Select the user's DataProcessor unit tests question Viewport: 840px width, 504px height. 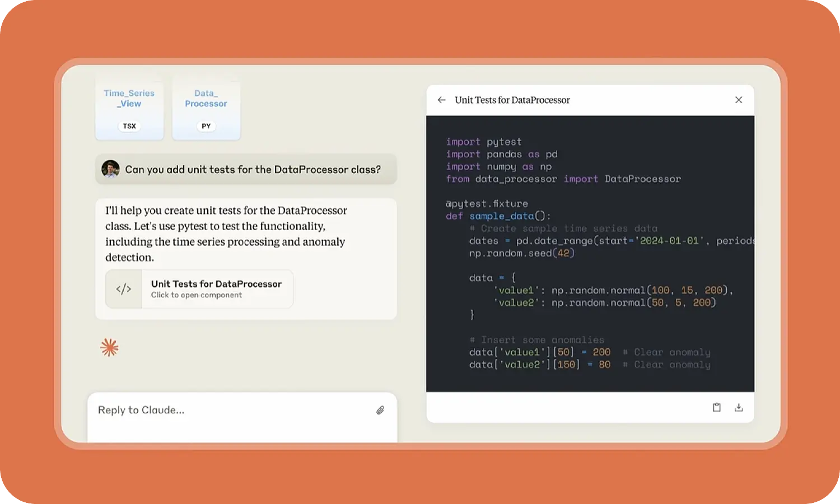(253, 170)
